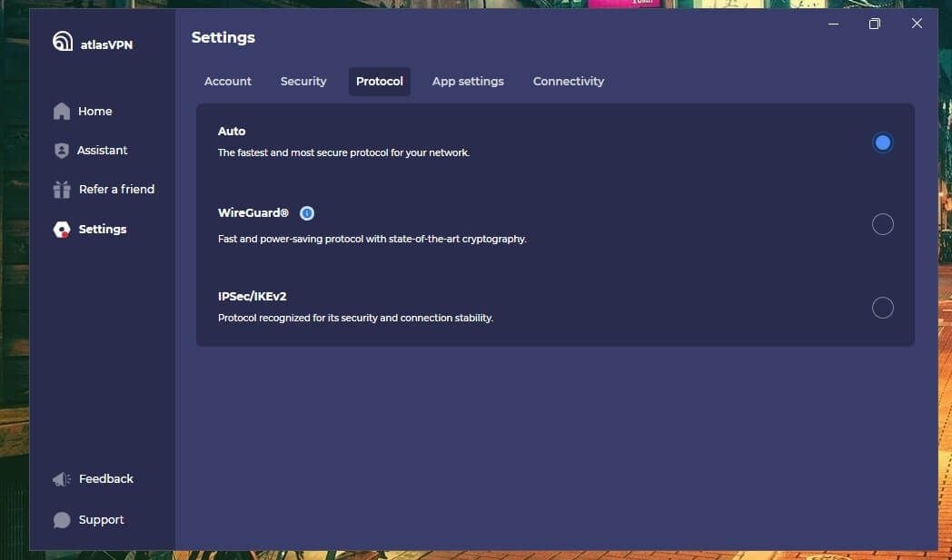The width and height of the screenshot is (952, 560).
Task: Click the atlasVPN brand name
Action: pos(106,44)
